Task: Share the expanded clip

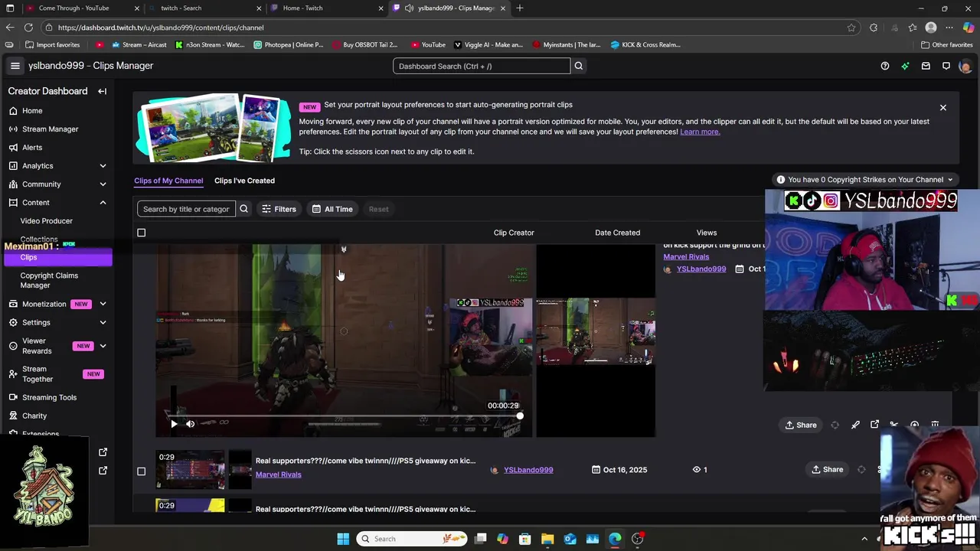Action: [801, 425]
